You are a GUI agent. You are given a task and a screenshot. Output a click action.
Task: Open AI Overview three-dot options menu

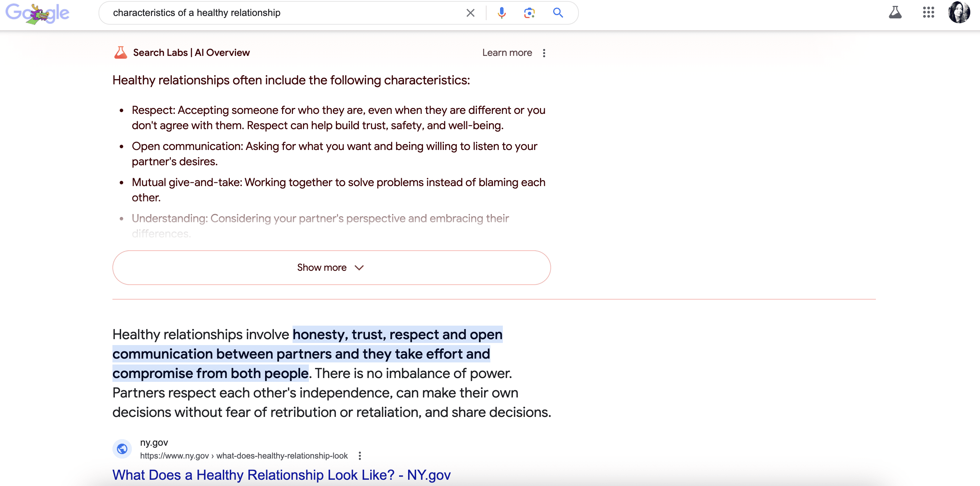tap(544, 53)
